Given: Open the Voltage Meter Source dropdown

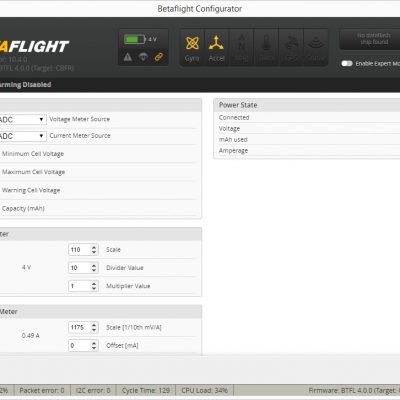Looking at the screenshot, I should coord(22,119).
